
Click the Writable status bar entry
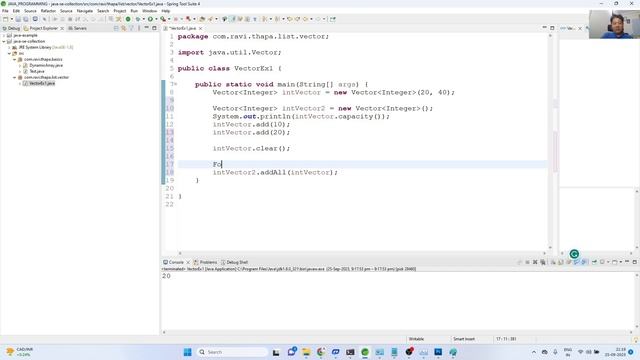416,339
